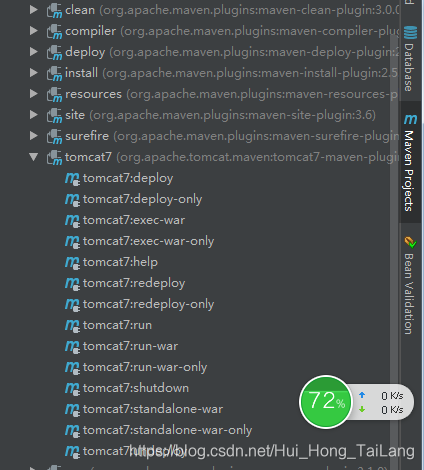Click the tomcat7:help goal icon

72,263
